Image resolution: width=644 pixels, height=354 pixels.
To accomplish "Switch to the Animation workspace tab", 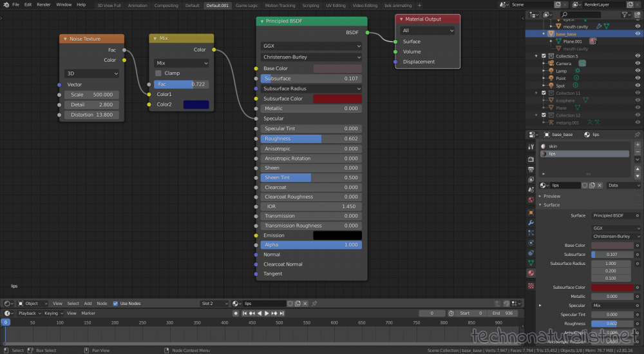I will [138, 5].
